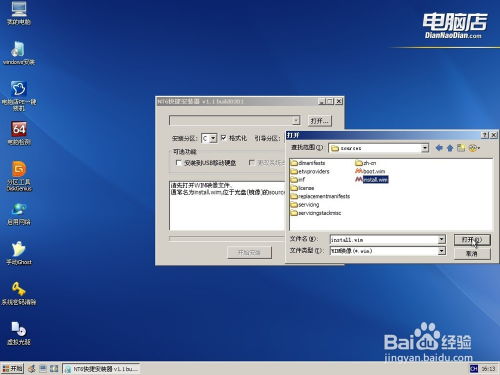Click the 取消 cancel button
Image resolution: width=500 pixels, height=375 pixels.
472,254
